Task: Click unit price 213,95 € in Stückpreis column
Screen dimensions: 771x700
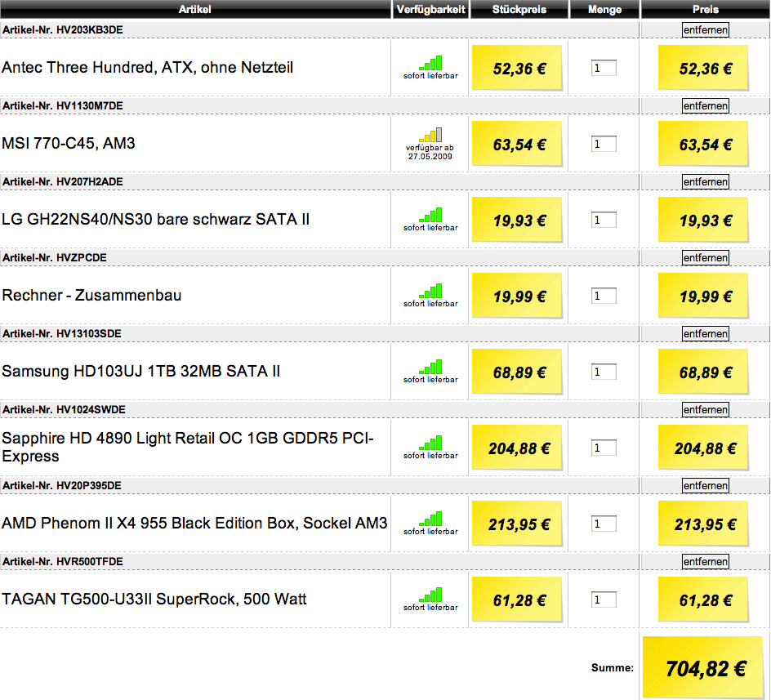Action: click(517, 524)
